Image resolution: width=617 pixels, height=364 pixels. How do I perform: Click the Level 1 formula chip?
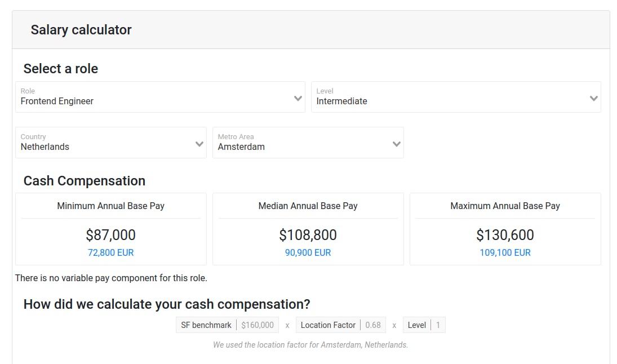[424, 325]
